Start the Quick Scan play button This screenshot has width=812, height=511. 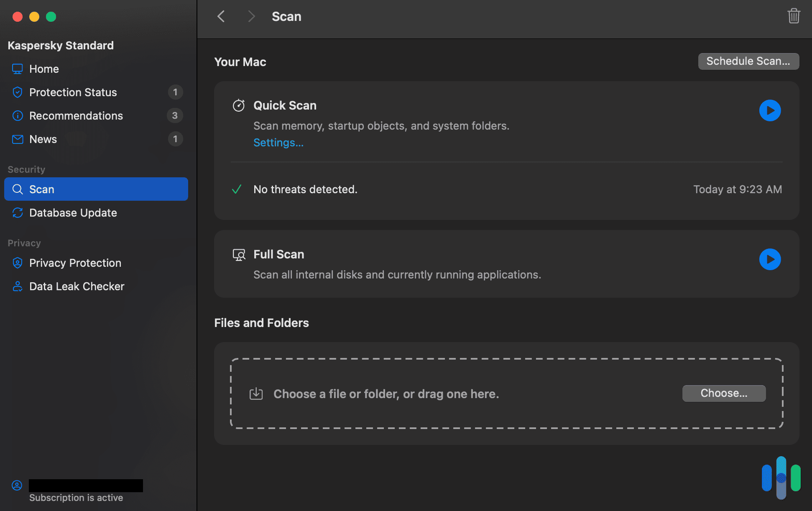tap(770, 110)
